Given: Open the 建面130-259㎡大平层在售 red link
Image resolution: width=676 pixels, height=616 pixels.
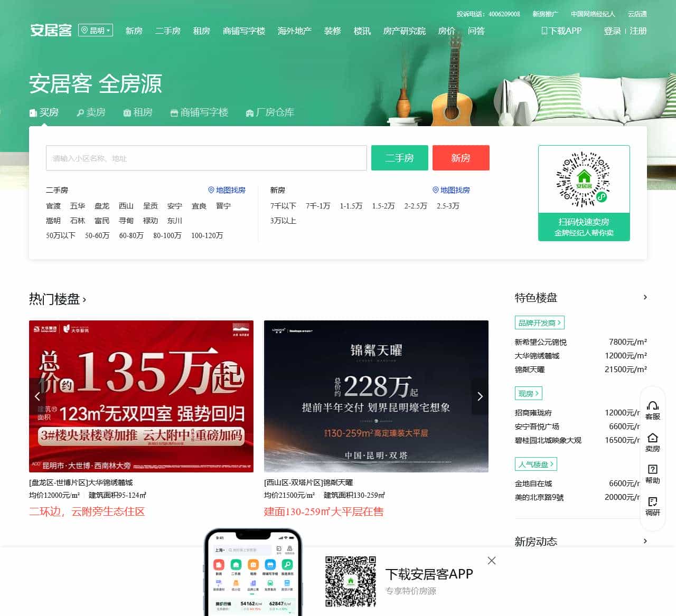Looking at the screenshot, I should point(324,511).
